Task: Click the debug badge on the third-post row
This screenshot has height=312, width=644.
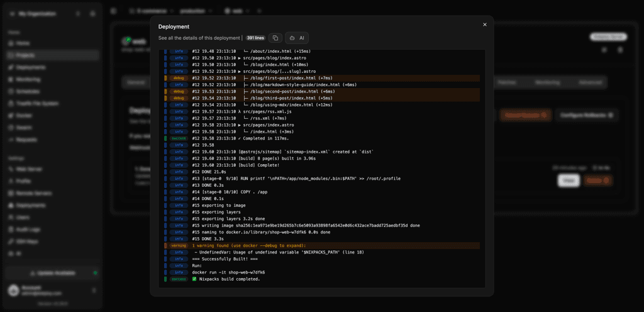Action: [179, 98]
